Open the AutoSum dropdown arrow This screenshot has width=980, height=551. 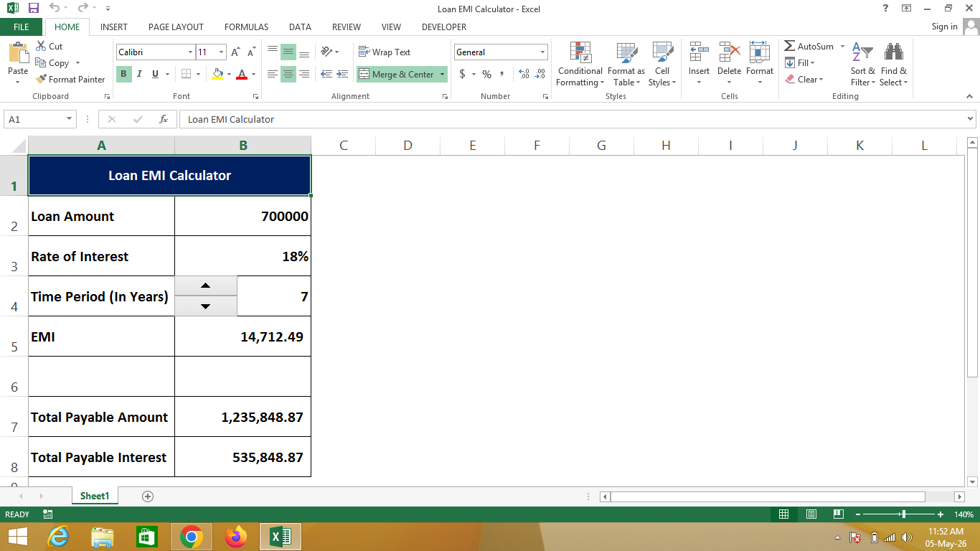click(x=842, y=46)
